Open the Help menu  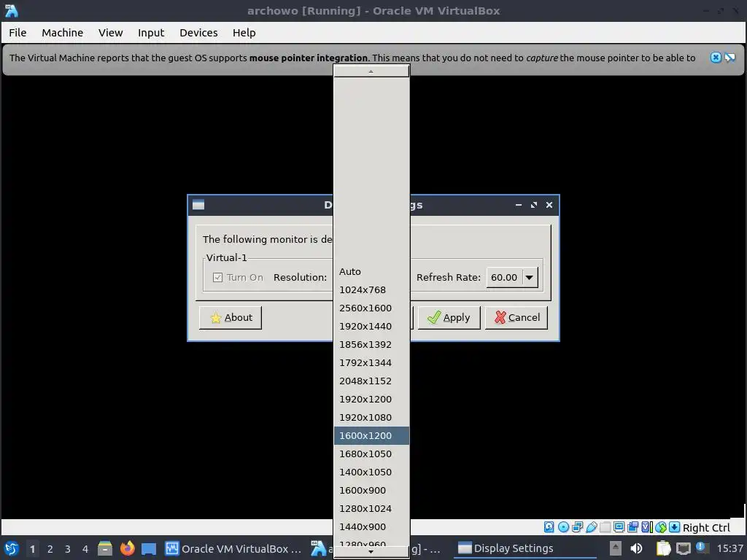(244, 32)
